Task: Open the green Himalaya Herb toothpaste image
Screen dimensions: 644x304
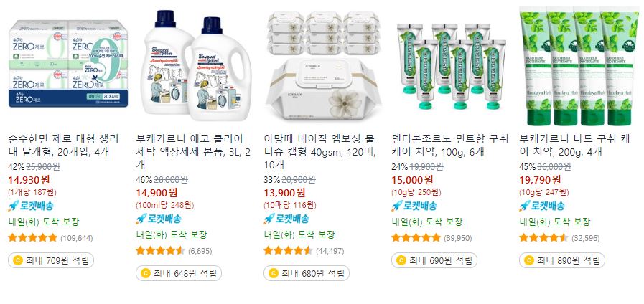Action: [579, 66]
